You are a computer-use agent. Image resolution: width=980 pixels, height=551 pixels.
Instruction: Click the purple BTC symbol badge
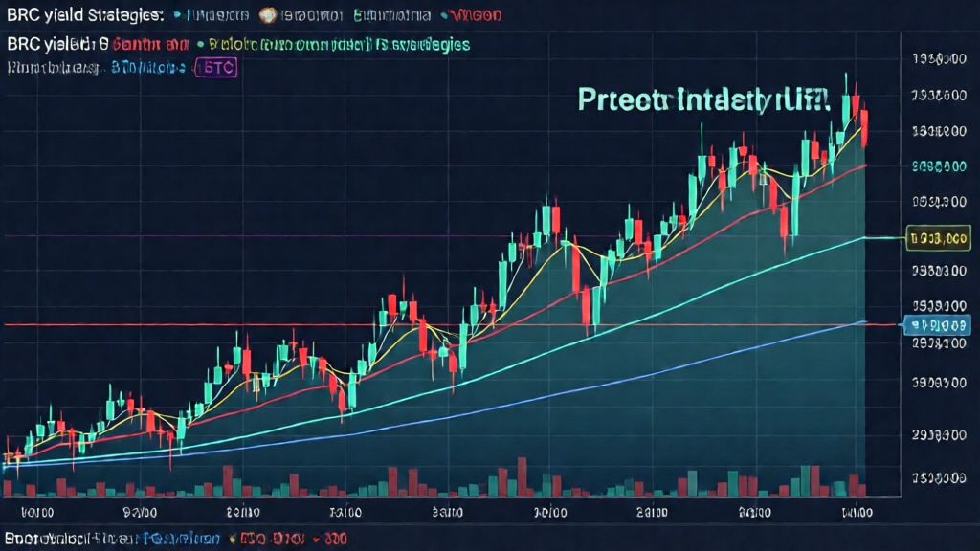(216, 67)
